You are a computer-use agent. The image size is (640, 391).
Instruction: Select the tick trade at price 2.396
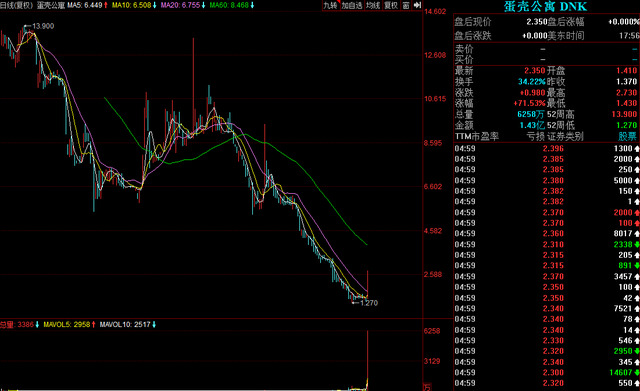pyautogui.click(x=547, y=149)
